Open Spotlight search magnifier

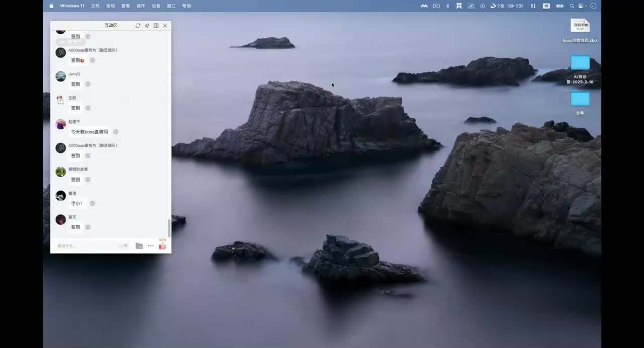tap(572, 6)
